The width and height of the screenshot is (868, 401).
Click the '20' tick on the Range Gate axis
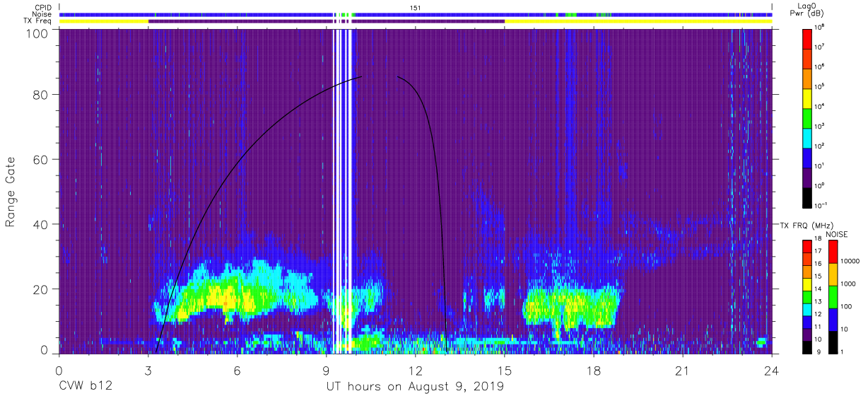[x=40, y=289]
